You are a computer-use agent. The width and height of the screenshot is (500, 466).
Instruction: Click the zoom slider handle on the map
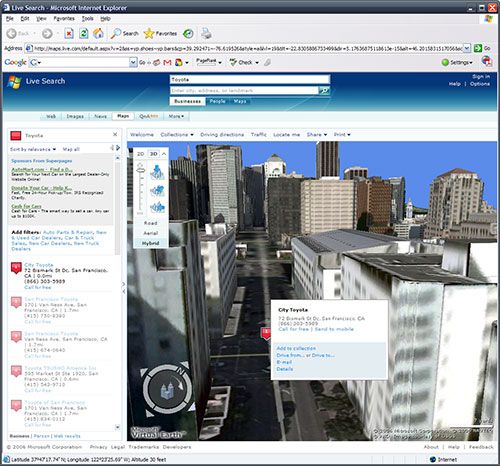click(141, 170)
